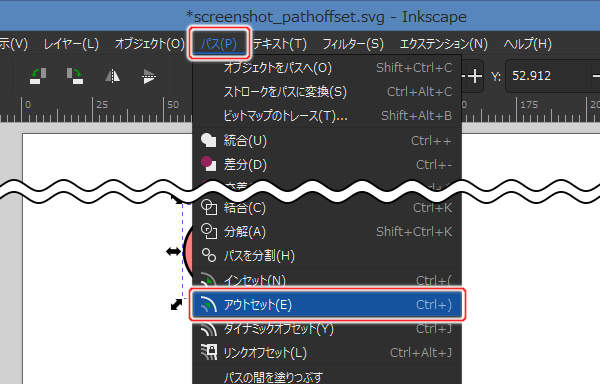
Task: Click the ダイナミックオフセット icon
Action: (209, 329)
